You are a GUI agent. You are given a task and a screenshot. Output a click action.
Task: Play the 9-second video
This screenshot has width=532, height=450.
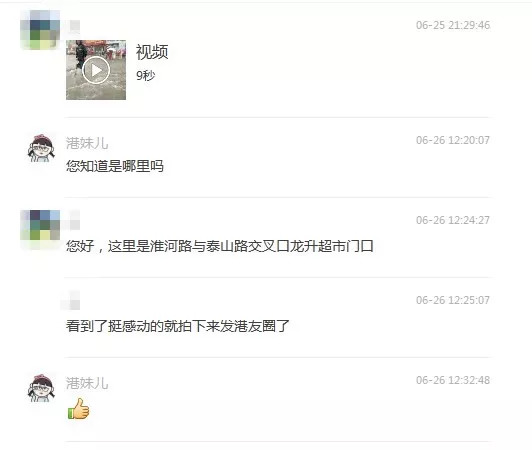96,70
